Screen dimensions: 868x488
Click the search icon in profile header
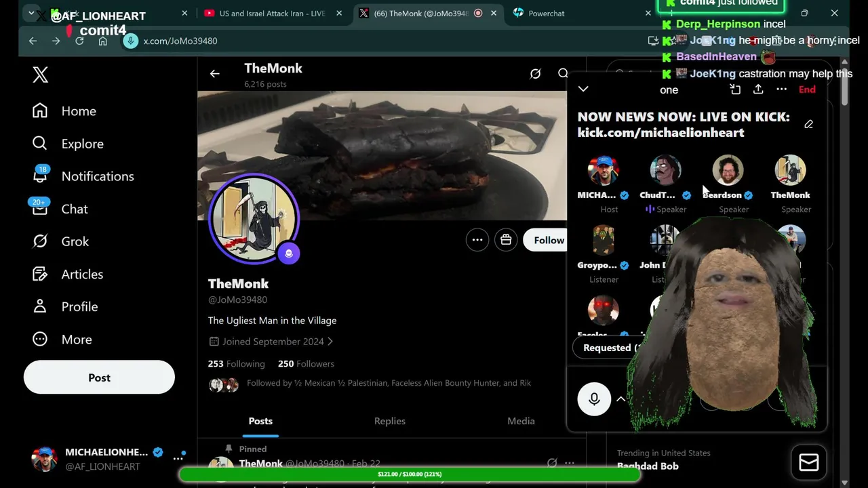pos(562,74)
